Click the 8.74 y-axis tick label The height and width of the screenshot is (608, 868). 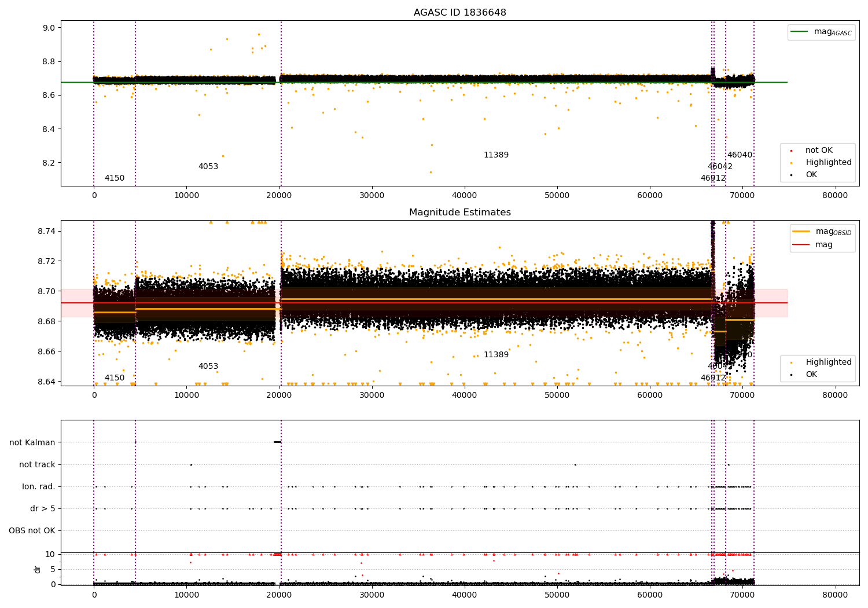pyautogui.click(x=46, y=231)
